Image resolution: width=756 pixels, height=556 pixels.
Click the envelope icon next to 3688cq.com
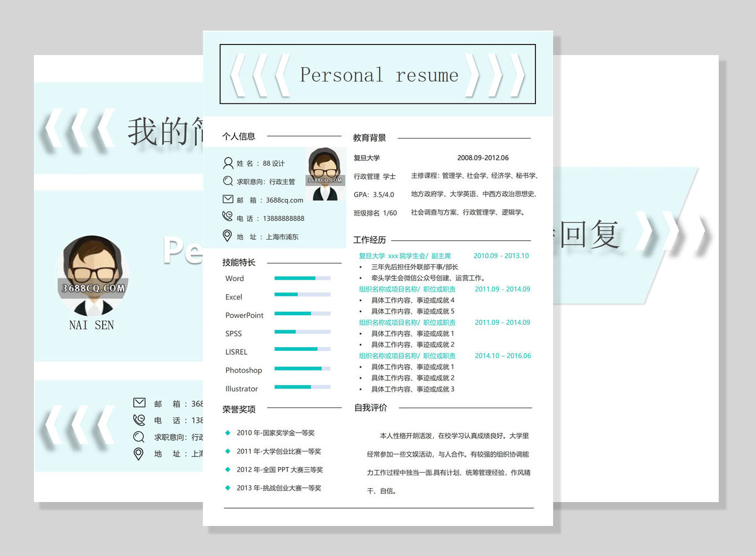[228, 199]
